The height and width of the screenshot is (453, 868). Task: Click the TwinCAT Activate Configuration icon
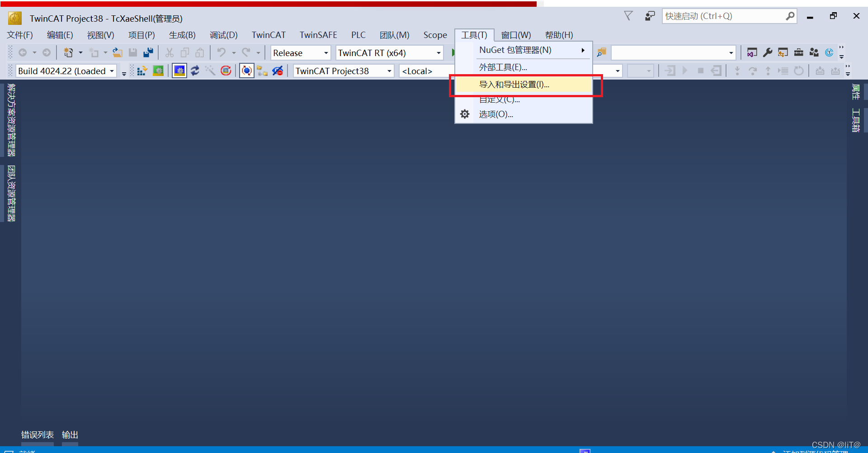tap(142, 71)
